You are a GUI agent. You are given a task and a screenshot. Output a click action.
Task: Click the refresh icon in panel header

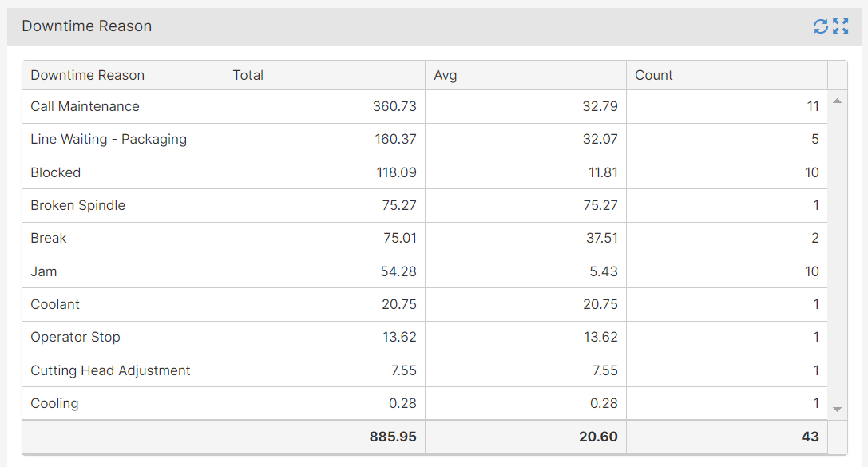820,26
